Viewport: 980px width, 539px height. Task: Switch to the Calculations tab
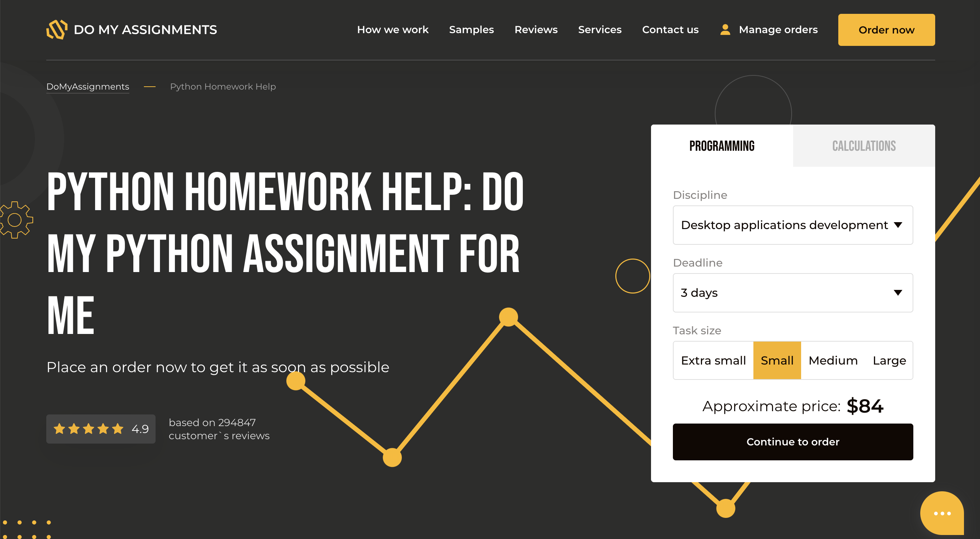coord(863,146)
